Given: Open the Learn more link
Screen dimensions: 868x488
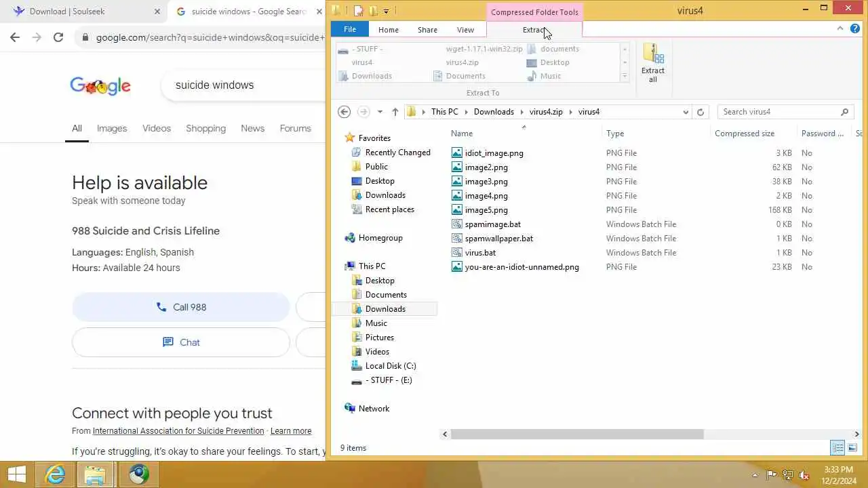Looking at the screenshot, I should pyautogui.click(x=291, y=431).
